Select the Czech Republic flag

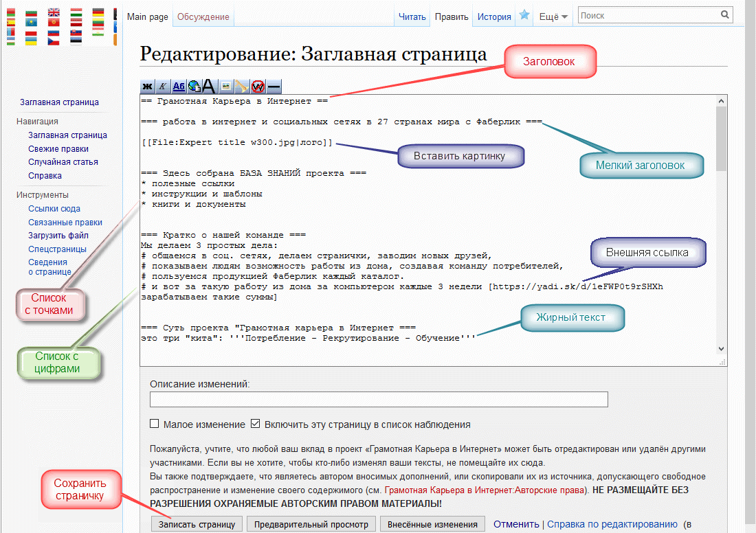[54, 41]
